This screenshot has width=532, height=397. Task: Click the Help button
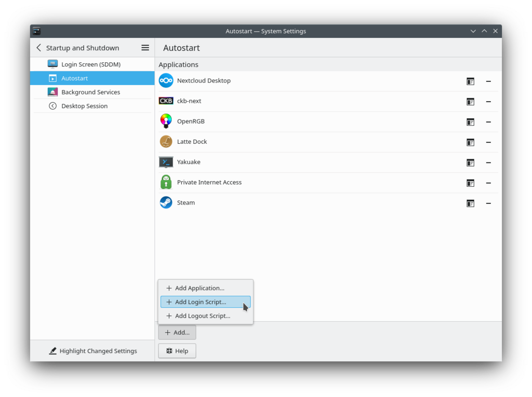point(177,351)
